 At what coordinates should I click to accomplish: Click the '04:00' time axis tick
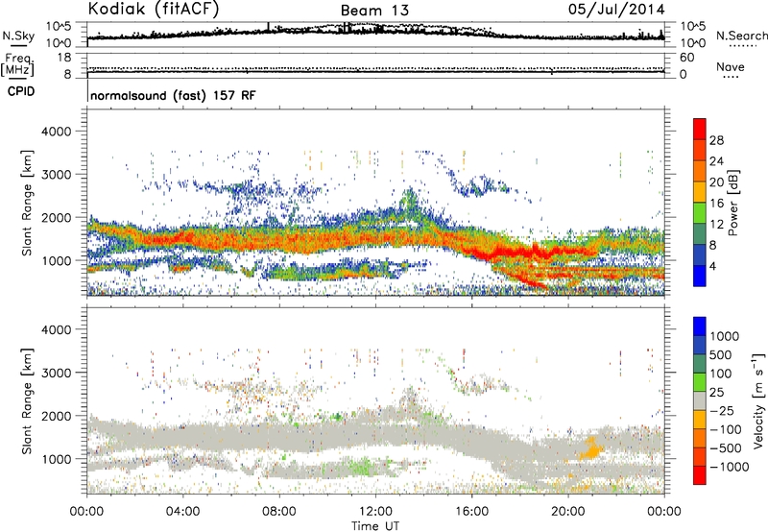(182, 512)
